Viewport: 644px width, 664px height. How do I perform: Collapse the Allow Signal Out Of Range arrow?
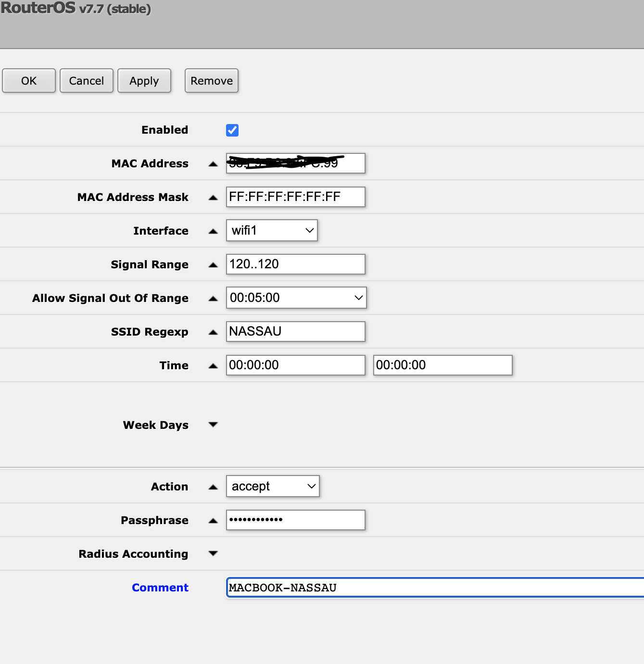213,299
